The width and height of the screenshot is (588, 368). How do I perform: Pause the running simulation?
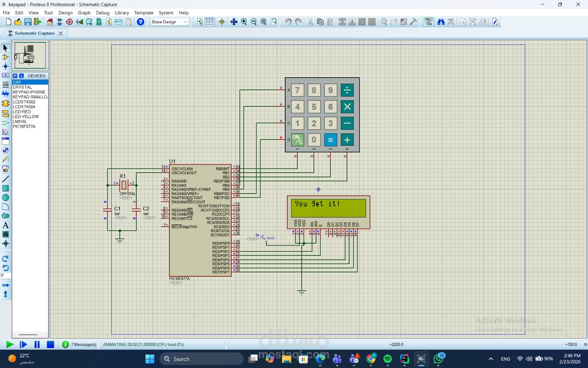[x=37, y=344]
